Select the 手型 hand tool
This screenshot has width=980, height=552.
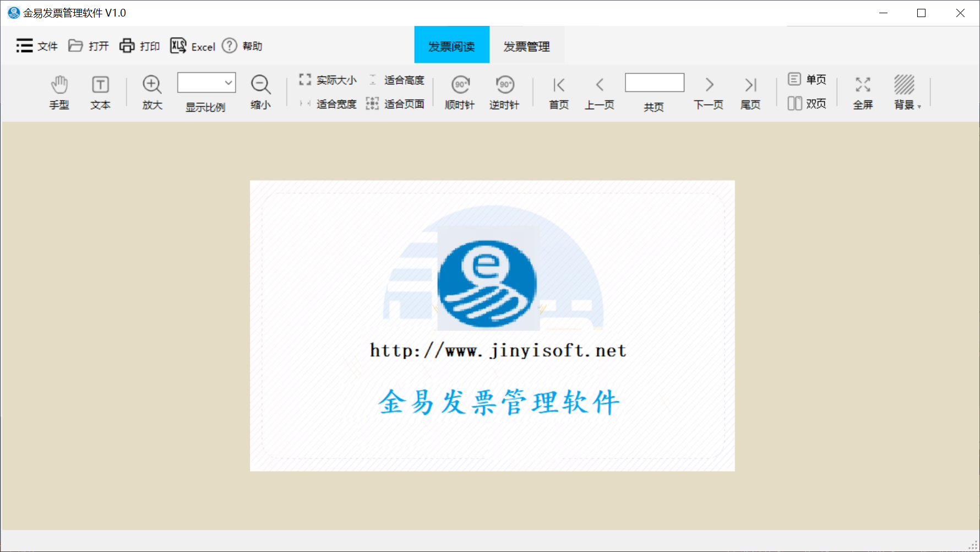click(x=59, y=93)
